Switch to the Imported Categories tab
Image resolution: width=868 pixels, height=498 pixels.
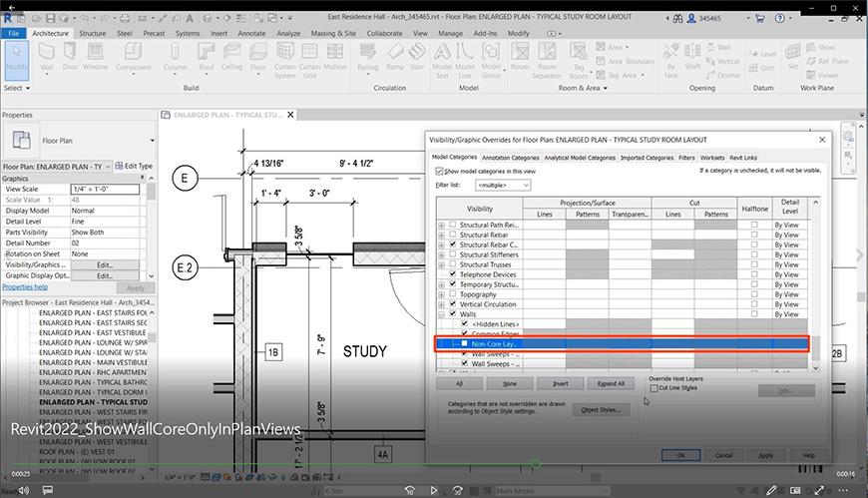click(x=647, y=158)
